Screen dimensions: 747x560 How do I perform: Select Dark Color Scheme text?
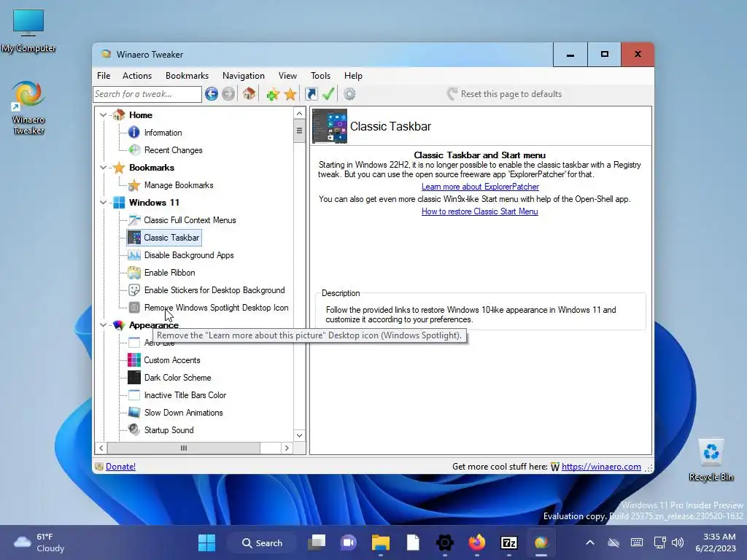click(178, 378)
